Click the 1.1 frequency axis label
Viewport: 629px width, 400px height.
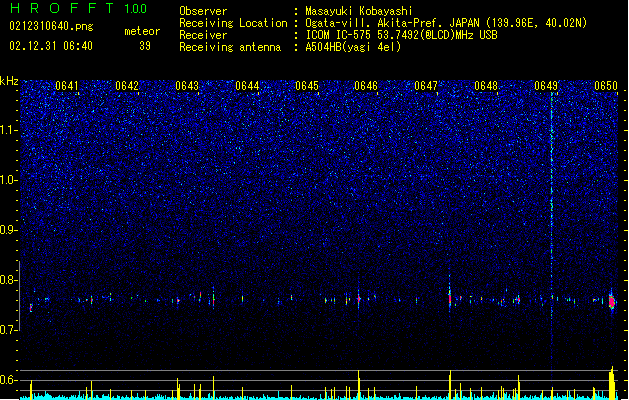9,130
